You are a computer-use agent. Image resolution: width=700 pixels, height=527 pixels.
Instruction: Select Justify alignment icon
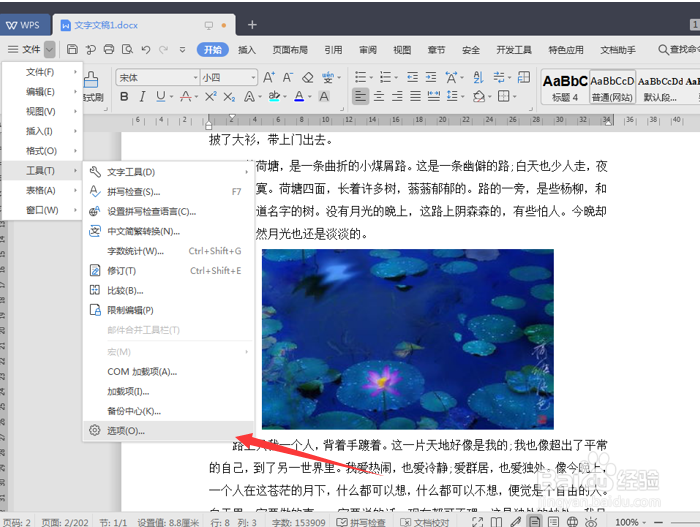(415, 96)
